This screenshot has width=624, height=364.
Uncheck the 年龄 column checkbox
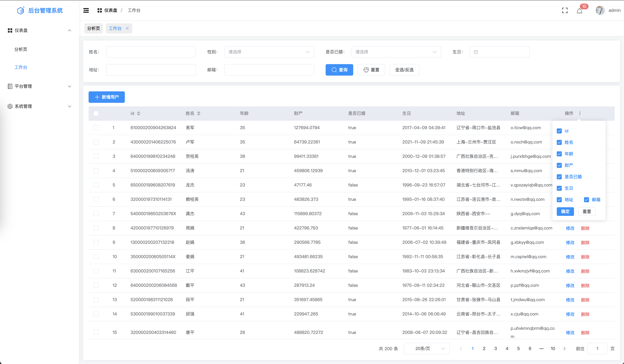[x=559, y=154]
